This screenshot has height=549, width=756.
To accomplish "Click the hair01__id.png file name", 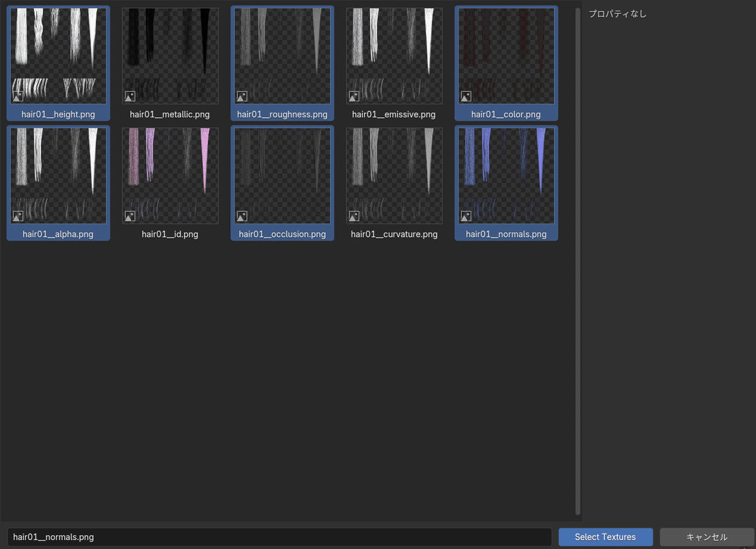I will point(170,234).
